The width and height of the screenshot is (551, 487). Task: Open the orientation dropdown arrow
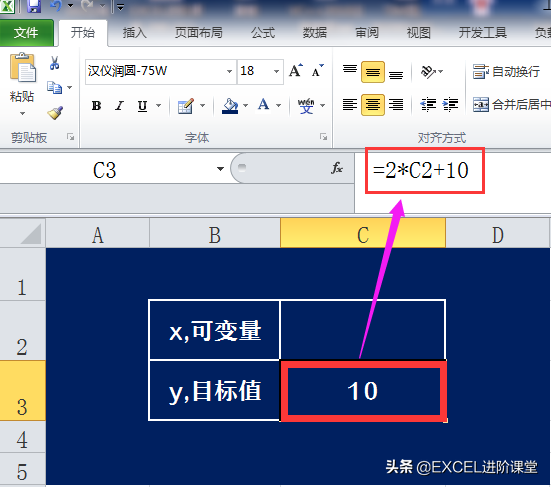tap(441, 72)
